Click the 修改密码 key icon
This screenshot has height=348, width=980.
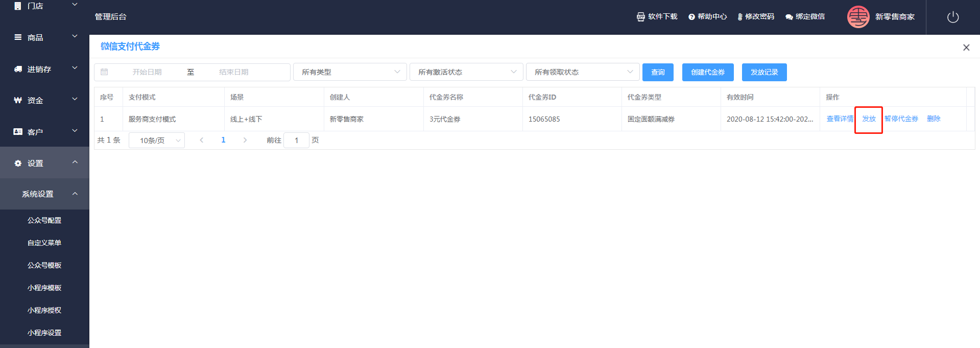740,17
